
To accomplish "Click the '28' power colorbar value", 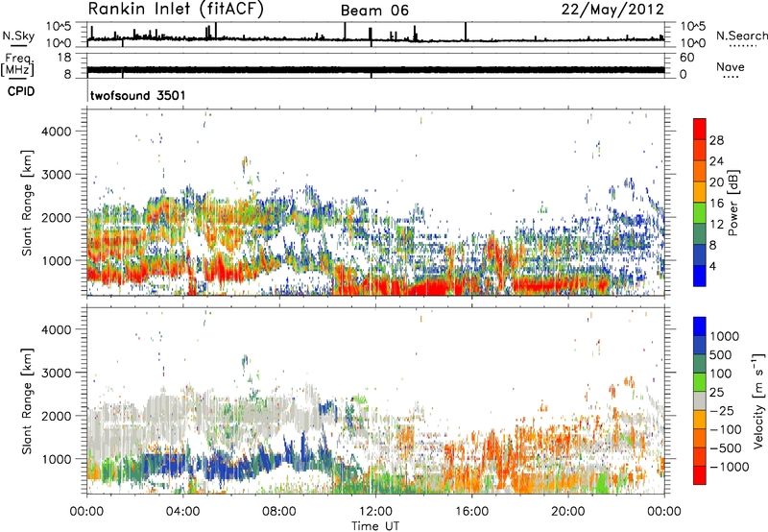I will coord(716,140).
